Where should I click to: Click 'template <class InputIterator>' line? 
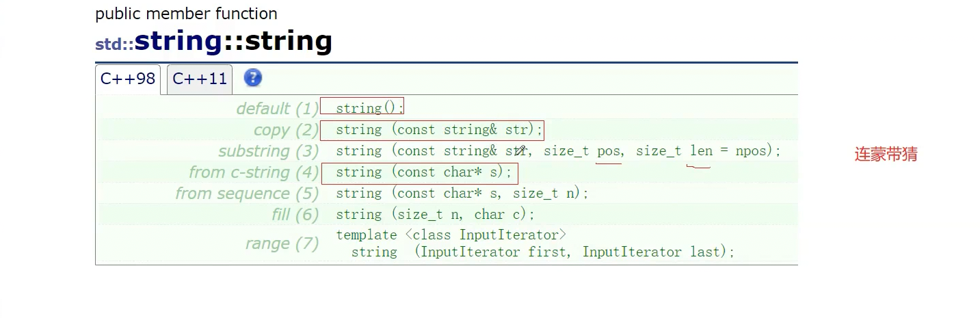click(x=451, y=235)
